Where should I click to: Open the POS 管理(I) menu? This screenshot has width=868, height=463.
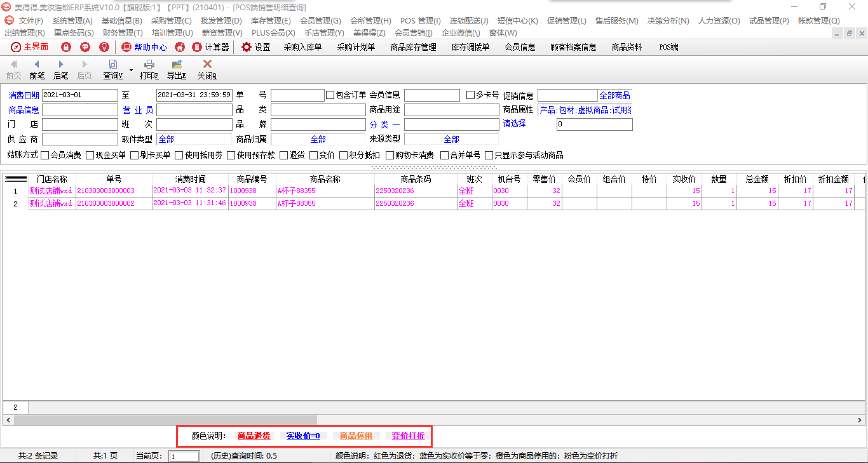coord(421,21)
